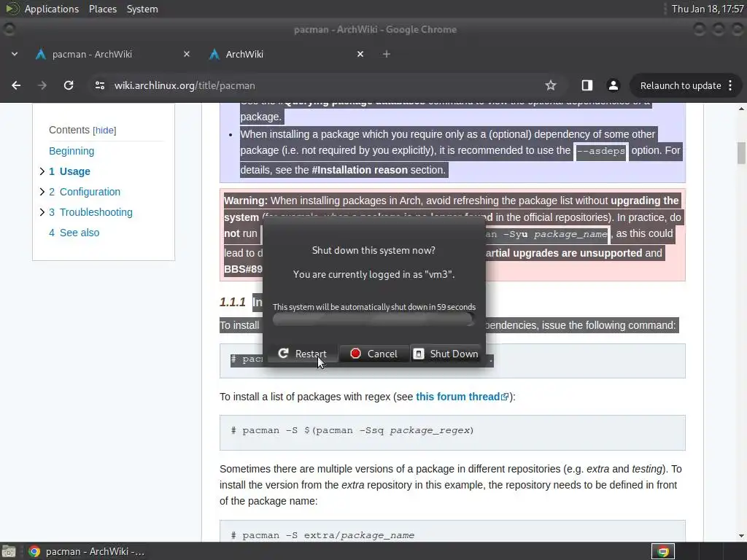
Task: Expand the Usage section chevron
Action: (x=42, y=171)
